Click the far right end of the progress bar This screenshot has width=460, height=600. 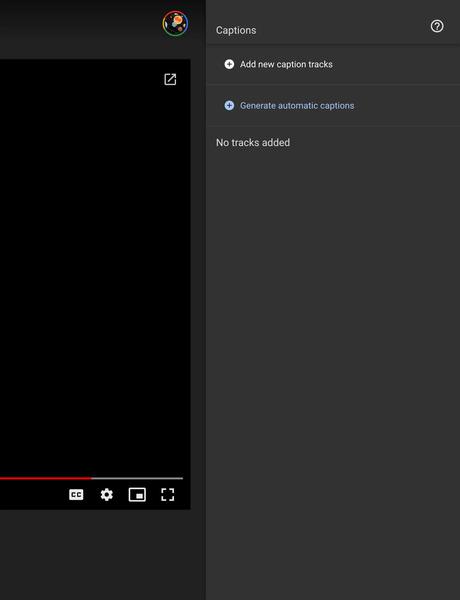click(x=182, y=478)
